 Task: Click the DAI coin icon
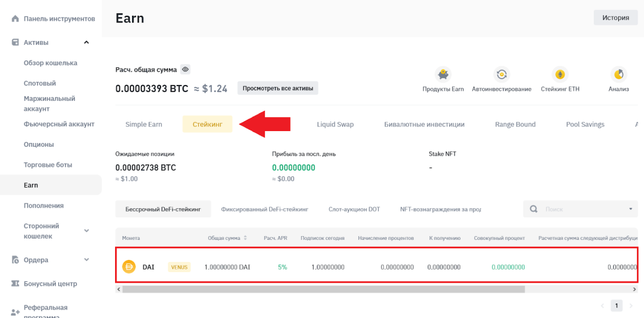(129, 266)
